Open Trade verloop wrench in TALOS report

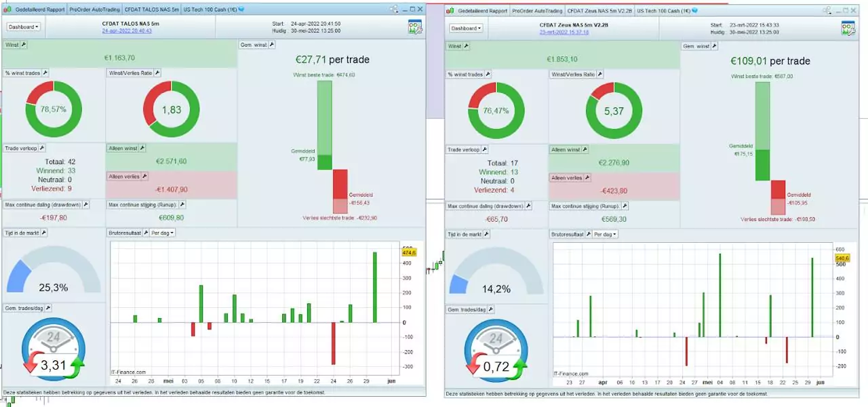(x=41, y=147)
